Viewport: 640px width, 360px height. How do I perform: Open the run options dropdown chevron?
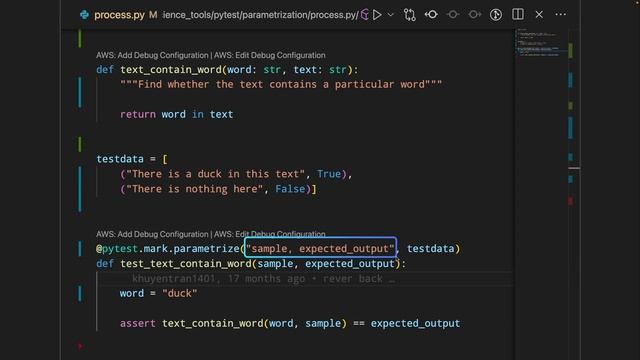[391, 15]
